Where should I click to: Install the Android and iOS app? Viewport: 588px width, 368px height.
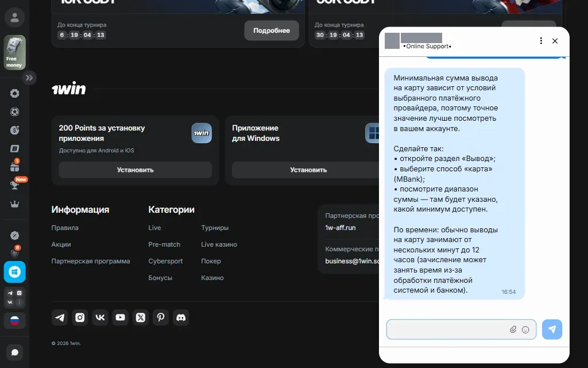[x=136, y=170]
